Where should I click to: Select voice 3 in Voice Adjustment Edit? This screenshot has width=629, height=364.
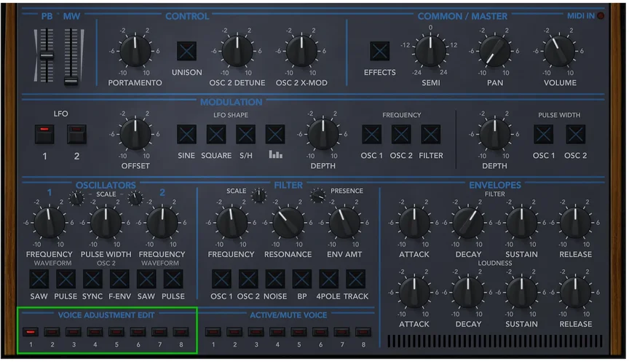coord(74,332)
